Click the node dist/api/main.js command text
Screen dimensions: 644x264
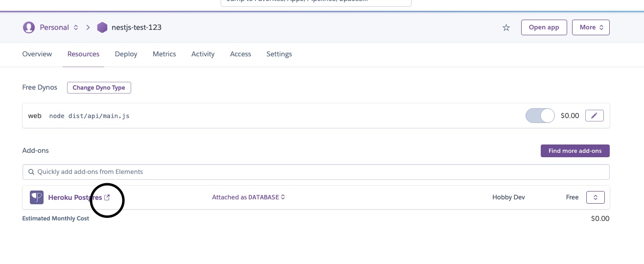tap(89, 116)
